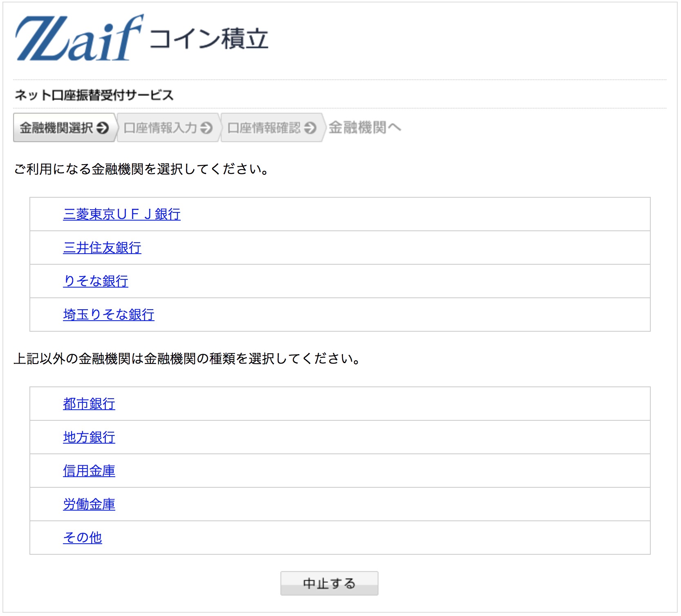Select the 労働金庫 institution type

[89, 504]
